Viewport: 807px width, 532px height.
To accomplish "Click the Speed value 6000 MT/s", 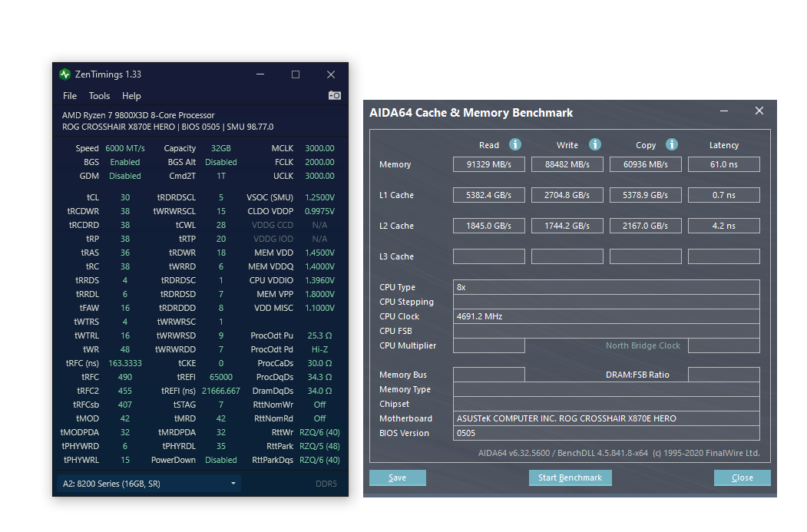I will coord(125,149).
